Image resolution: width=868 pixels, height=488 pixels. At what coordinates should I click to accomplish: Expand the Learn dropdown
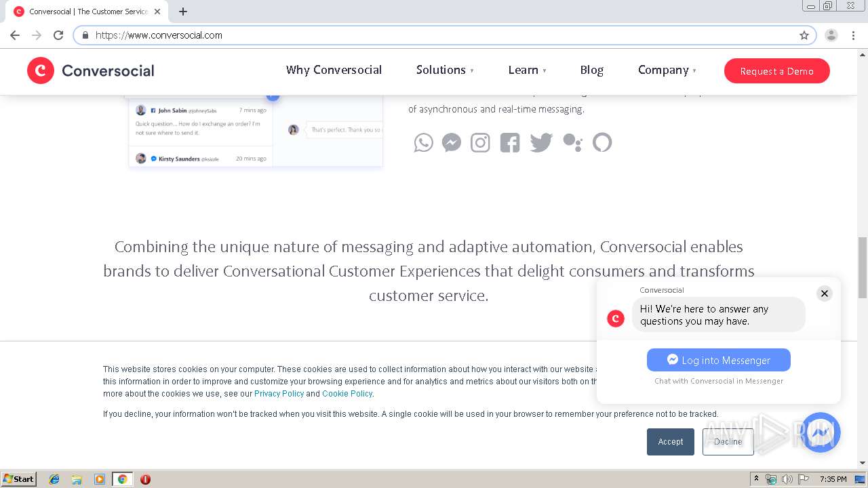click(x=527, y=70)
